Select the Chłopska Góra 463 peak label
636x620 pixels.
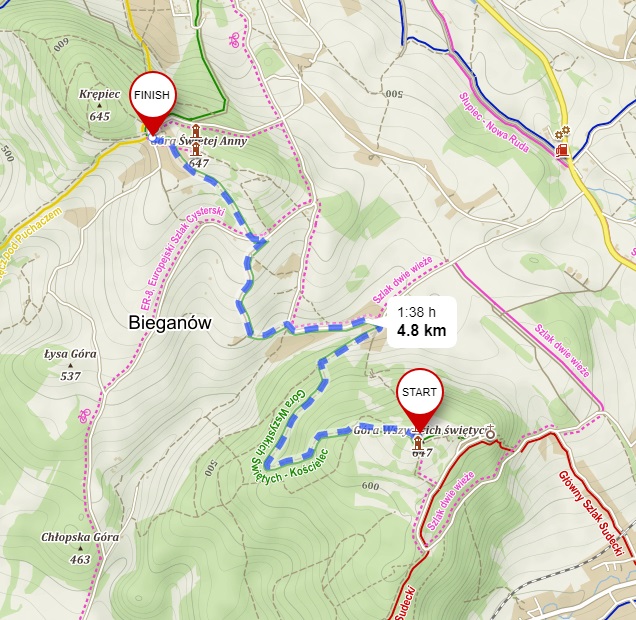click(x=80, y=548)
